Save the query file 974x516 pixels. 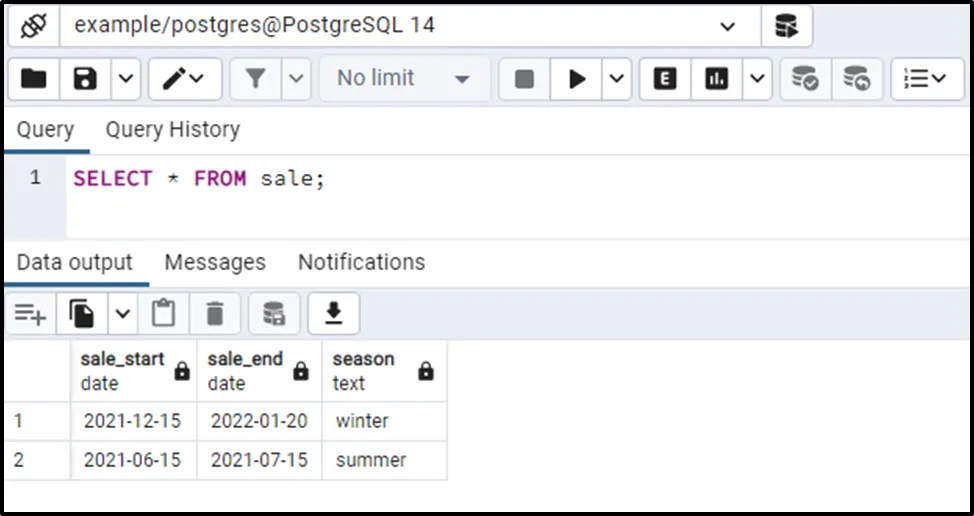[x=85, y=78]
